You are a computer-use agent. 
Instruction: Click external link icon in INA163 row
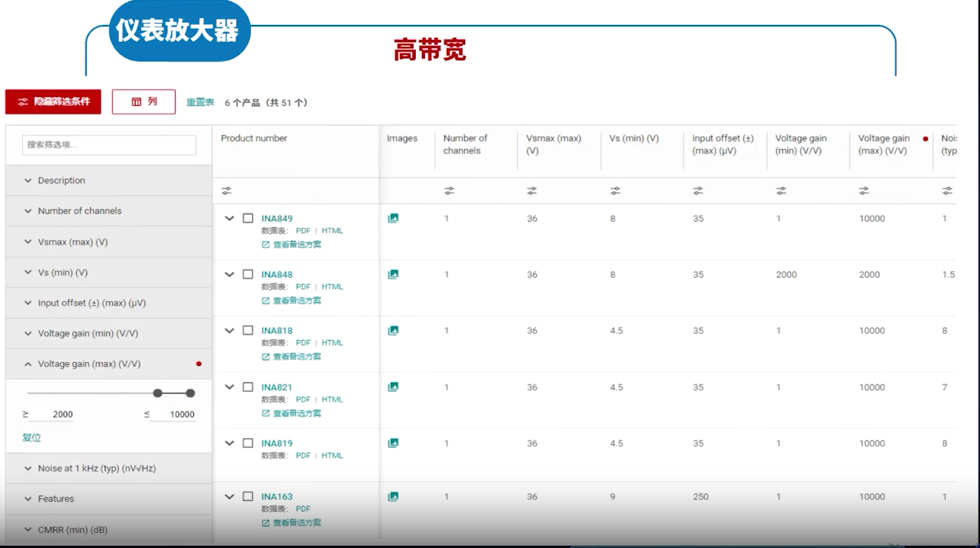tap(266, 523)
